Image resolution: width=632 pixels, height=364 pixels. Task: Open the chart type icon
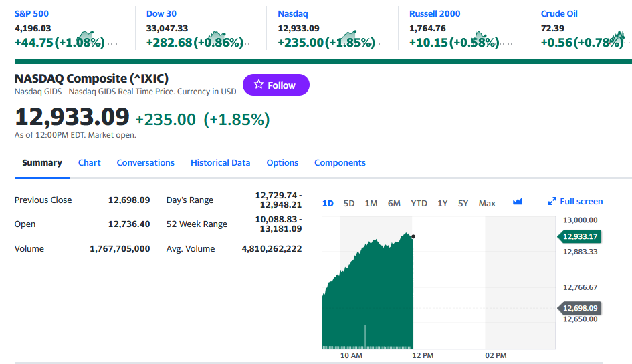[x=518, y=202]
